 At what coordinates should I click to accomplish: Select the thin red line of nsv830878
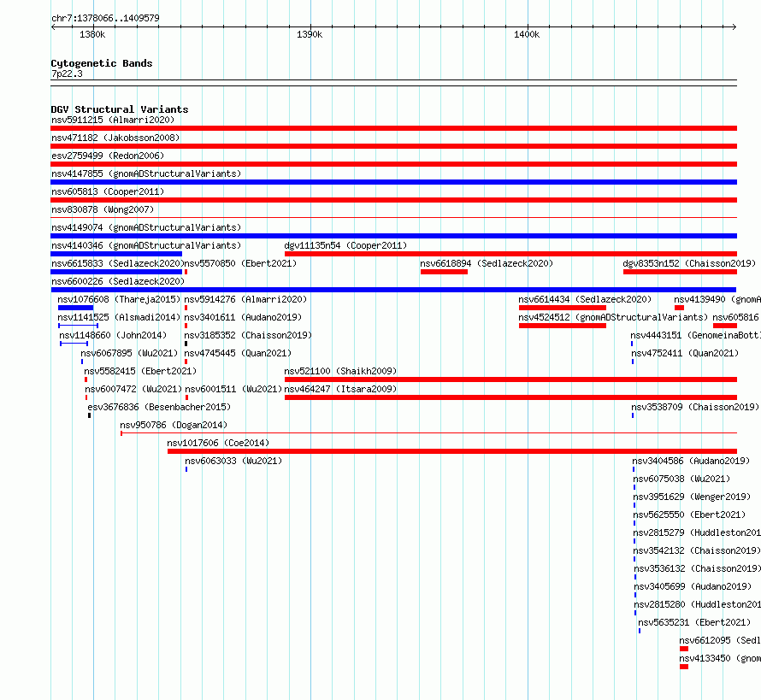pyautogui.click(x=393, y=217)
